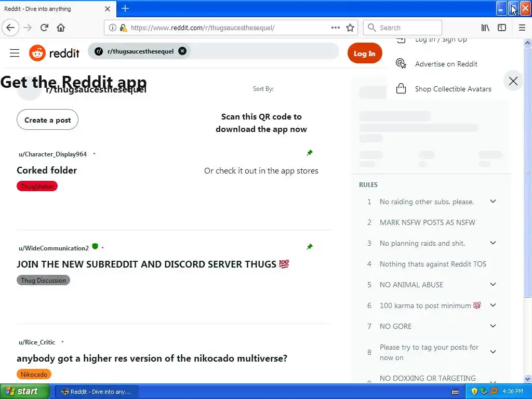Image resolution: width=532 pixels, height=399 pixels.
Task: Expand rule 3 No planning raids
Action: click(x=493, y=243)
